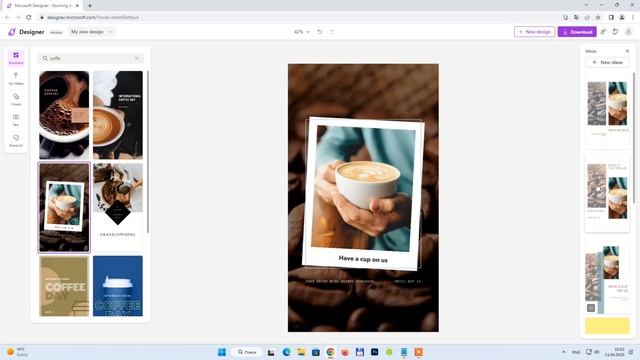Select the polaroid coffee cup template
The width and height of the screenshot is (640, 360).
pos(64,207)
